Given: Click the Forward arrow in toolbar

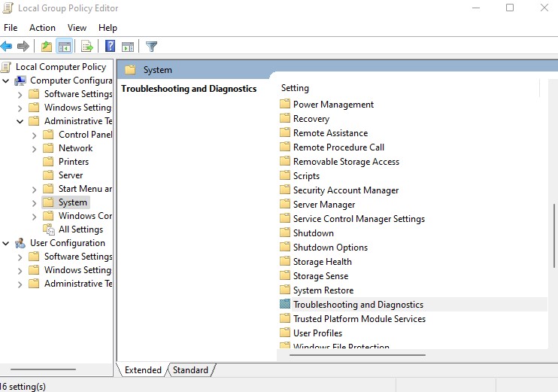Looking at the screenshot, I should pos(23,47).
